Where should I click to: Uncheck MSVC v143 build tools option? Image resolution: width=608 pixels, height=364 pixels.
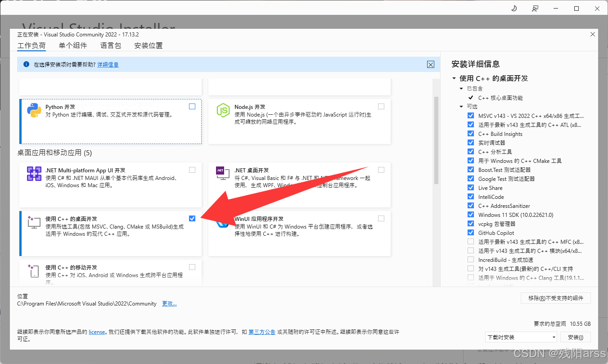tap(471, 116)
